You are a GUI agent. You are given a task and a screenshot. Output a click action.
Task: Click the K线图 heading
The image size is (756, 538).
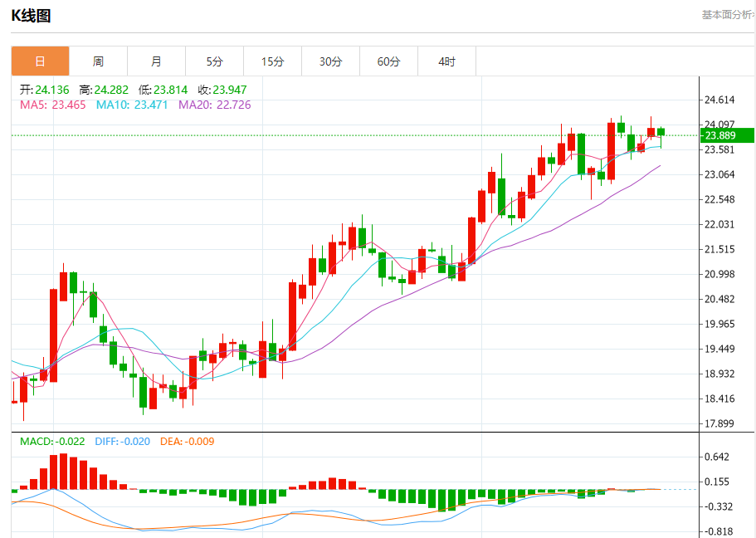31,16
